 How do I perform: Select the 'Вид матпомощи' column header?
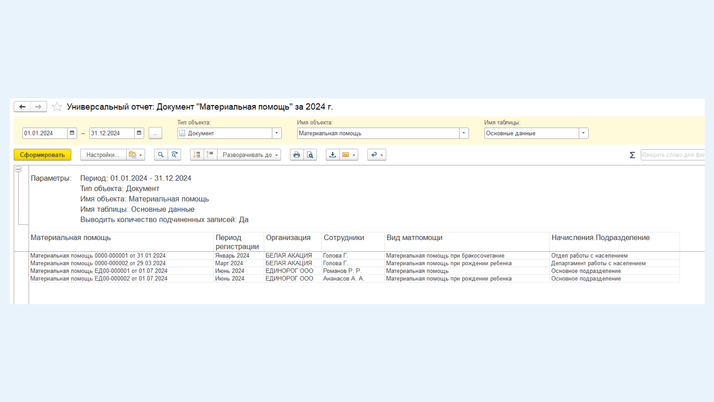point(414,238)
